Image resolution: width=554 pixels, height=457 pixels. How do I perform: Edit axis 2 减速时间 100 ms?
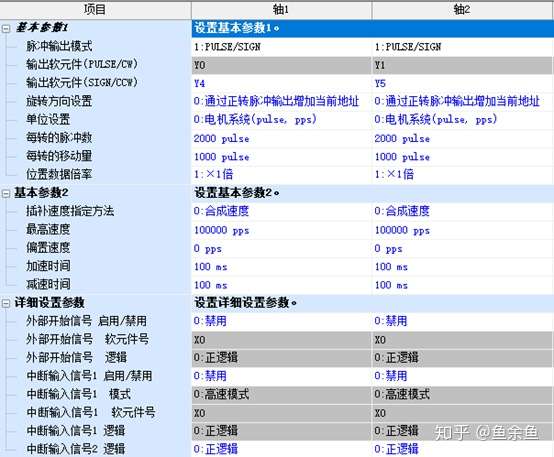tap(462, 285)
